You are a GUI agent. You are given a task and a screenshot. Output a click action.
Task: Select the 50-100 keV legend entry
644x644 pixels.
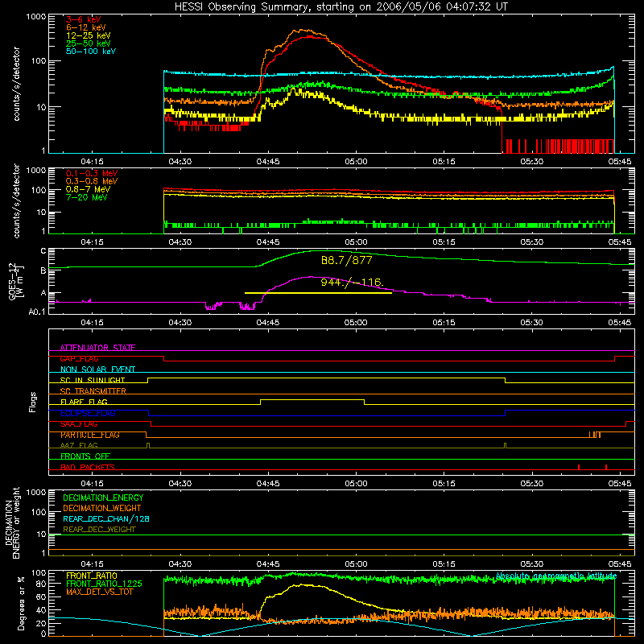click(91, 52)
